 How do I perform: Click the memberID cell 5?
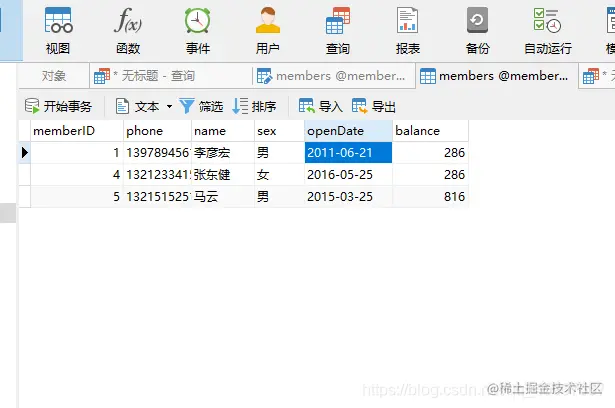coord(77,196)
